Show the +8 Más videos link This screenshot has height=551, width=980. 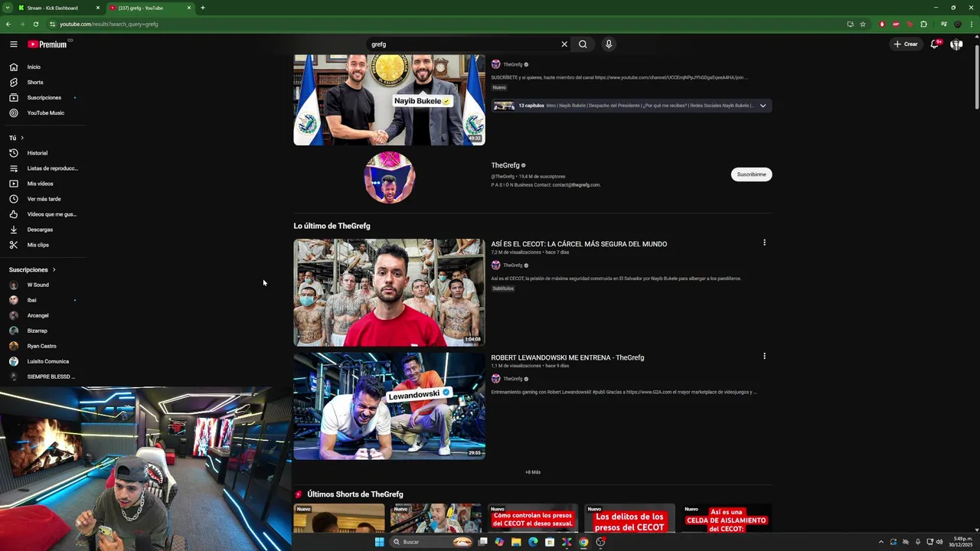click(533, 472)
